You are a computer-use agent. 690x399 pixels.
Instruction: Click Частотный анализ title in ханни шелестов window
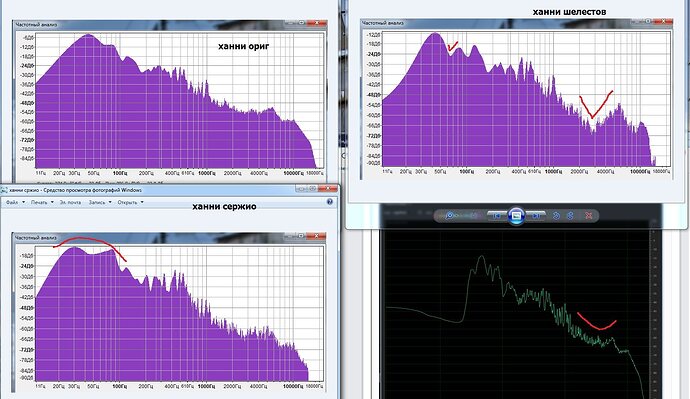tap(383, 23)
